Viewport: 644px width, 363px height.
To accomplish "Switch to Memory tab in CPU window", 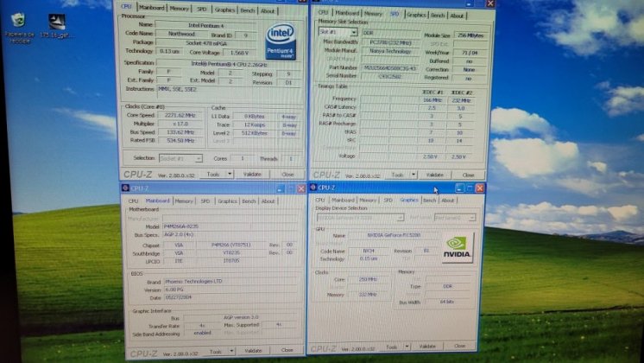I will pos(179,9).
